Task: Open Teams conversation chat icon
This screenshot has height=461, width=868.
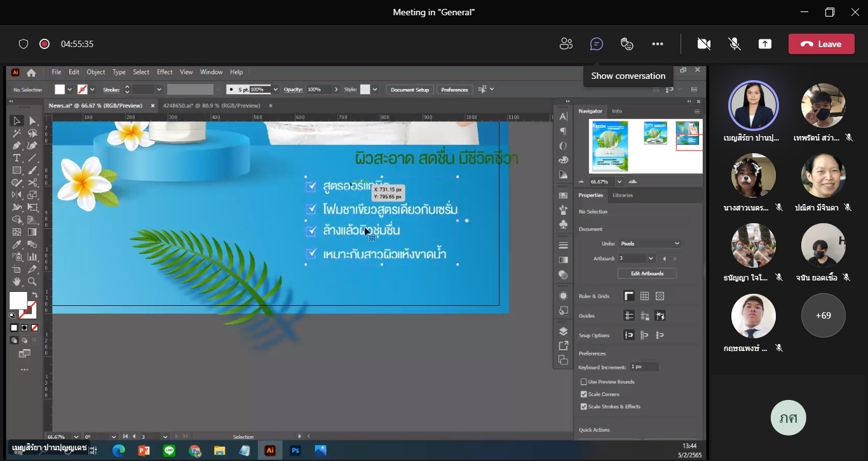Action: tap(596, 44)
